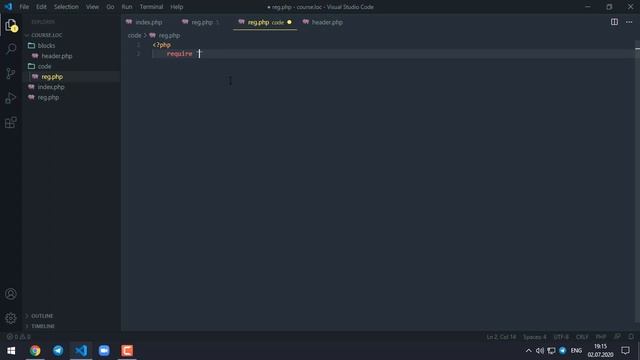The height and width of the screenshot is (360, 640).
Task: Open the clock showing 19:15
Action: point(600,351)
